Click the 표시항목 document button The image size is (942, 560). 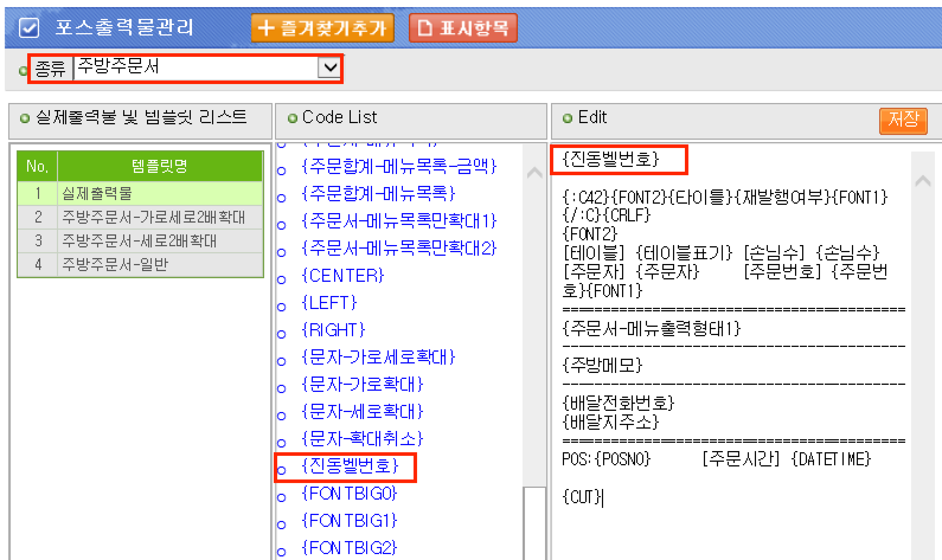463,28
